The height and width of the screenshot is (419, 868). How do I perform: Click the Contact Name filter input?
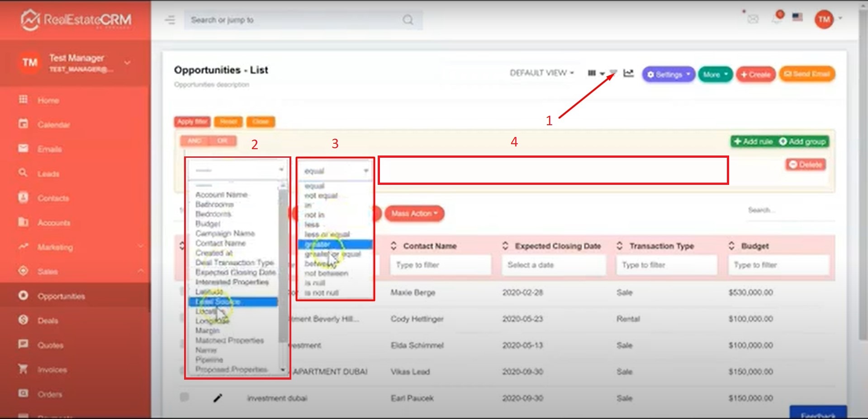440,265
